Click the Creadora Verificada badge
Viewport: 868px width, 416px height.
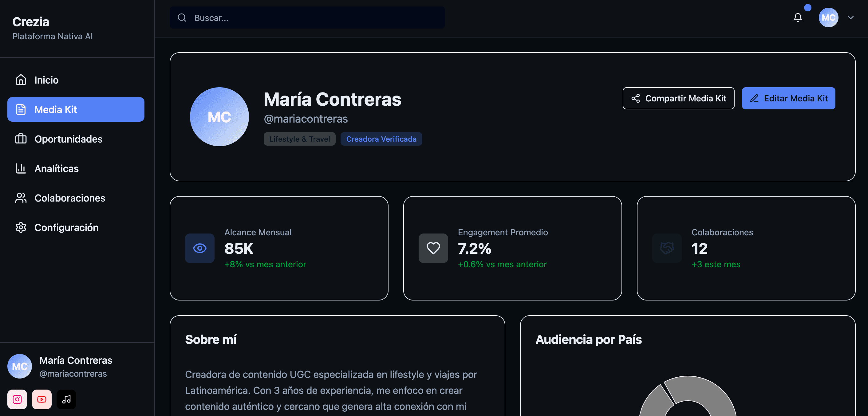point(381,139)
